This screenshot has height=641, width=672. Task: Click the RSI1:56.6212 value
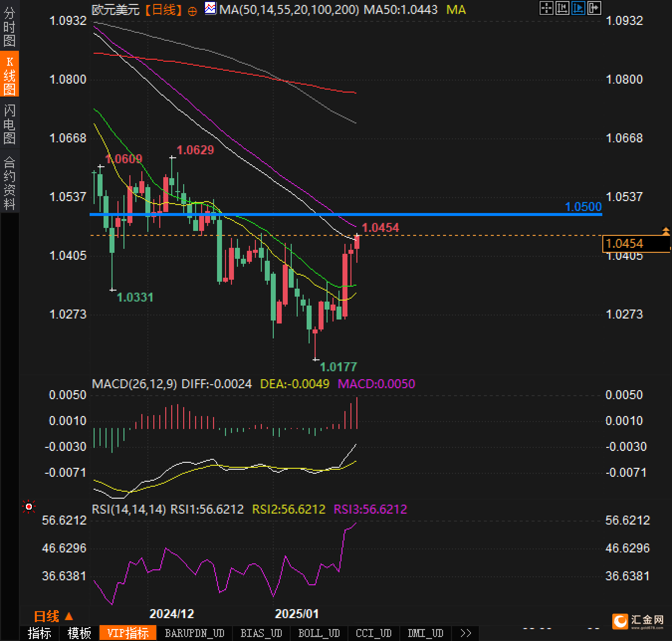point(207,509)
